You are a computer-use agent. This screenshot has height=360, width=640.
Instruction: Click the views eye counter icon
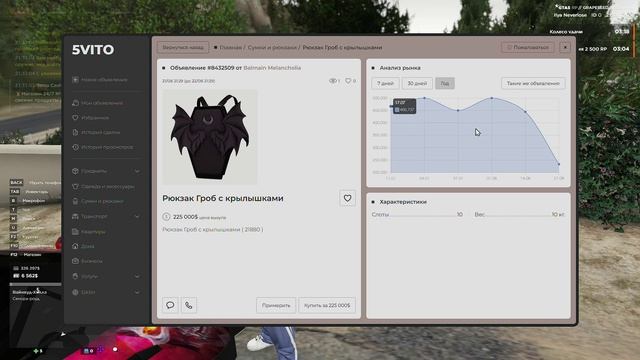pyautogui.click(x=333, y=81)
